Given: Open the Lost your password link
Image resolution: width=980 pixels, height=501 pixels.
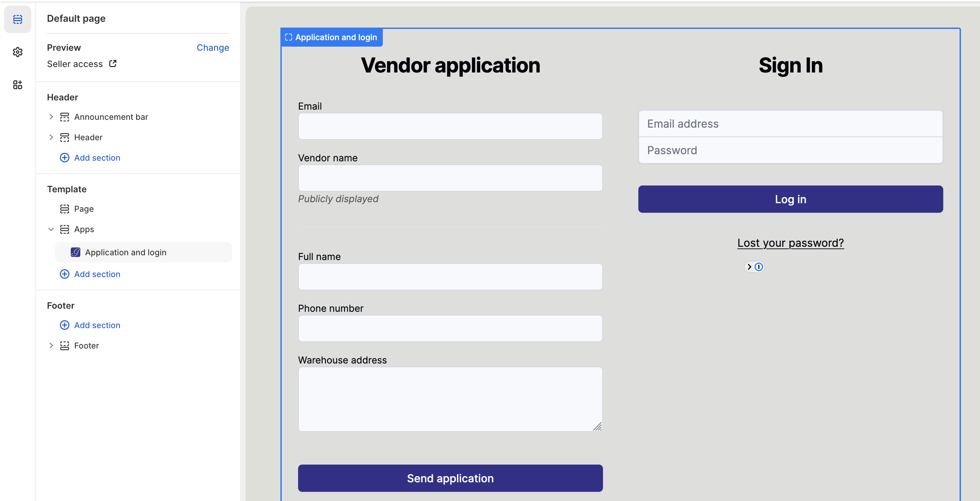Looking at the screenshot, I should (x=790, y=243).
